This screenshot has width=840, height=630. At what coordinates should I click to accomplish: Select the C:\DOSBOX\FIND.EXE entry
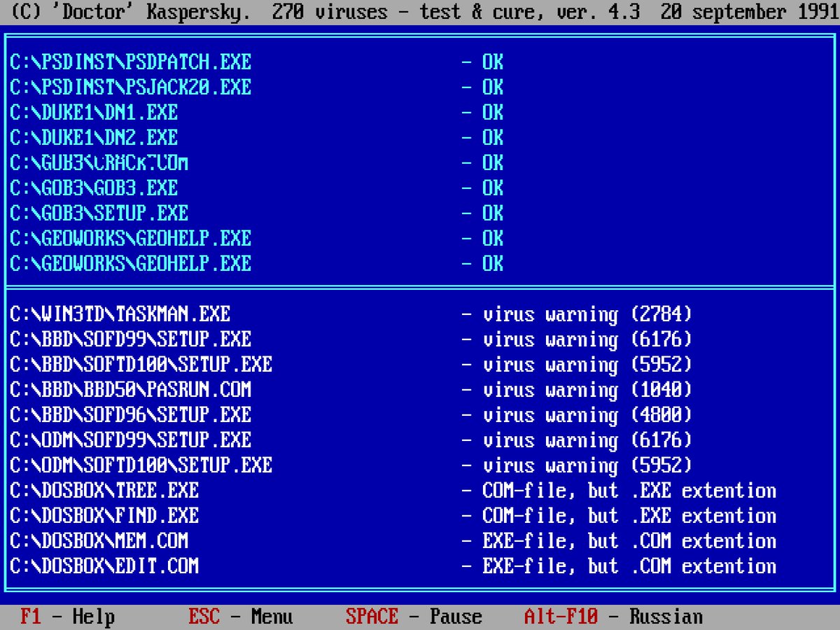(104, 516)
